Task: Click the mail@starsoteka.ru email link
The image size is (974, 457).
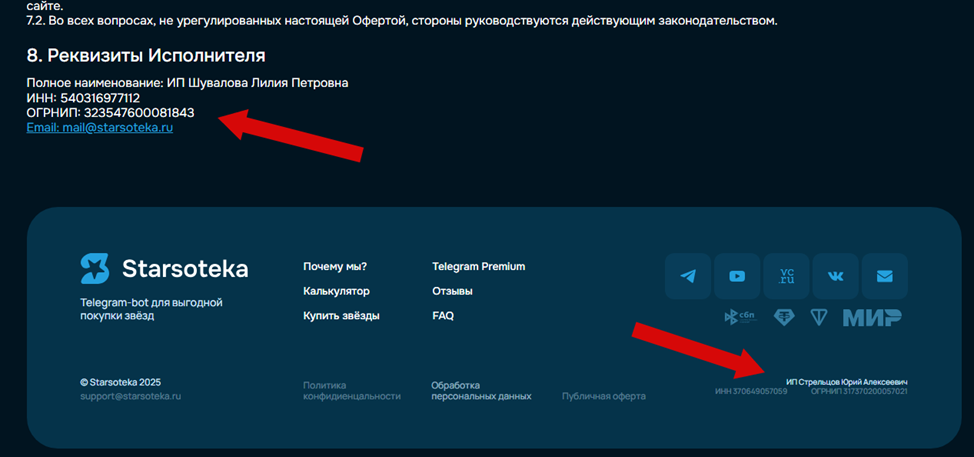Action: [100, 128]
